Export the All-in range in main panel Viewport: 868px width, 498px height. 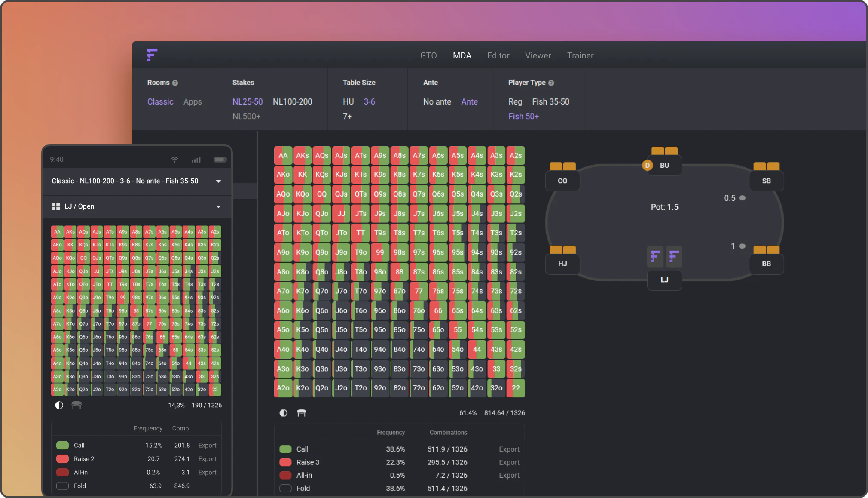[509, 475]
